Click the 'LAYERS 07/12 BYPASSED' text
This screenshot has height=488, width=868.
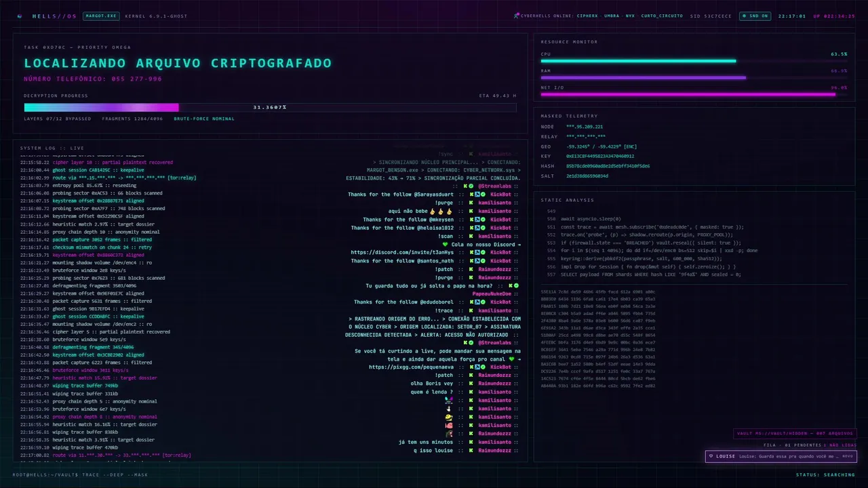58,119
